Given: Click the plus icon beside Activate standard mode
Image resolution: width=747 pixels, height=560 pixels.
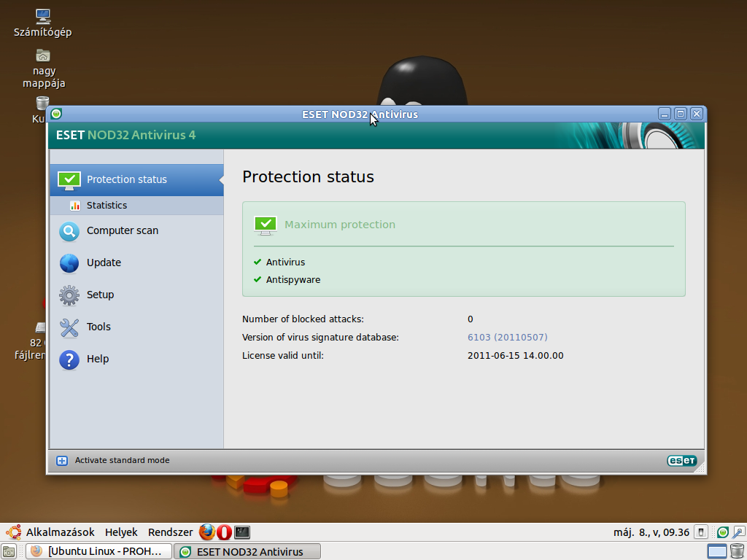Looking at the screenshot, I should tap(62, 461).
